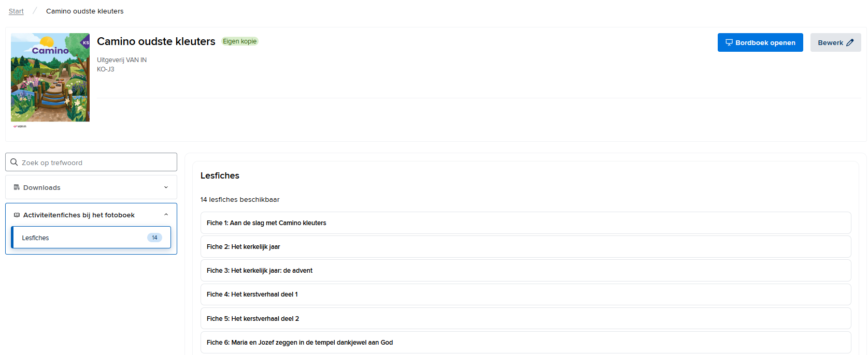This screenshot has width=868, height=355.
Task: Open Fiche 5: Het kerstverhaal deel 2
Action: (x=525, y=319)
